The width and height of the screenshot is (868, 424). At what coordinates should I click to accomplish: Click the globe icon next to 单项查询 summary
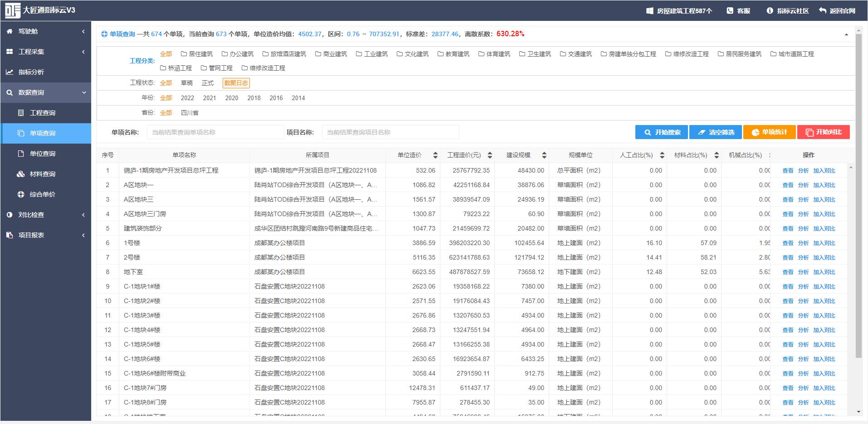coord(104,34)
